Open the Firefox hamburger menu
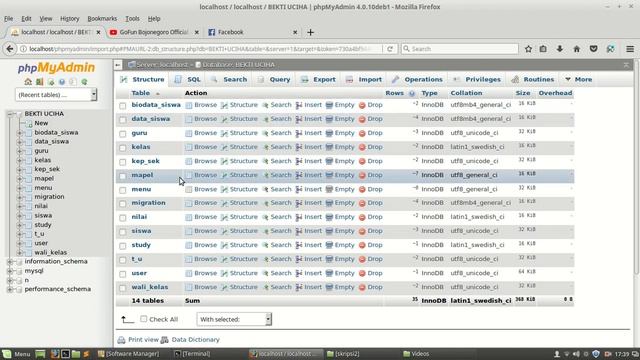Viewport: 640px width, 360px height. (x=630, y=49)
